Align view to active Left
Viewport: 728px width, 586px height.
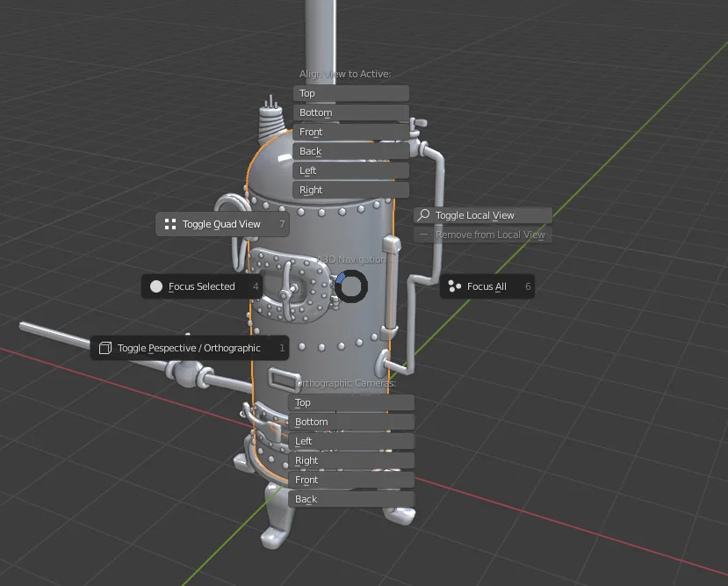(x=350, y=170)
